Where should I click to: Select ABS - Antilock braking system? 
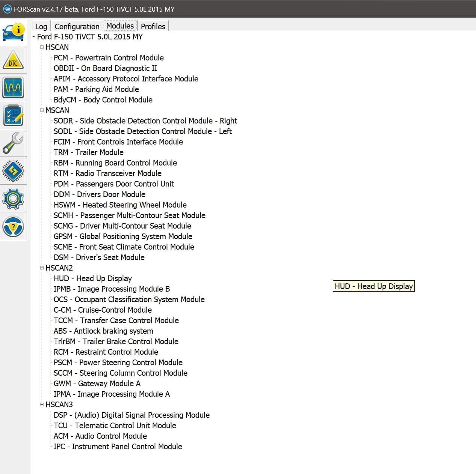click(x=103, y=331)
